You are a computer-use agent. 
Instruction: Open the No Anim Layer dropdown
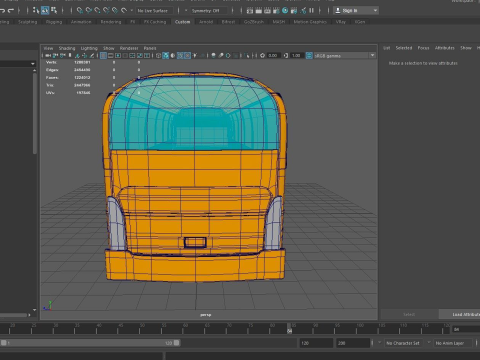click(x=453, y=343)
